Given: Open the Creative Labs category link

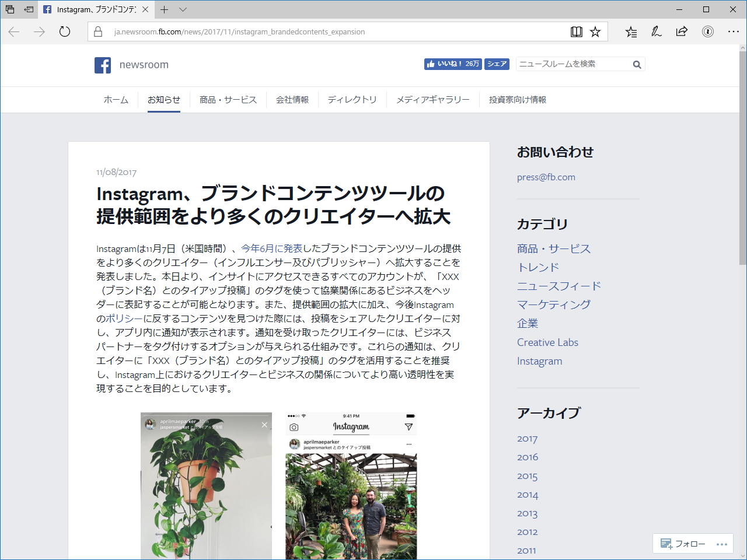Looking at the screenshot, I should [x=547, y=342].
